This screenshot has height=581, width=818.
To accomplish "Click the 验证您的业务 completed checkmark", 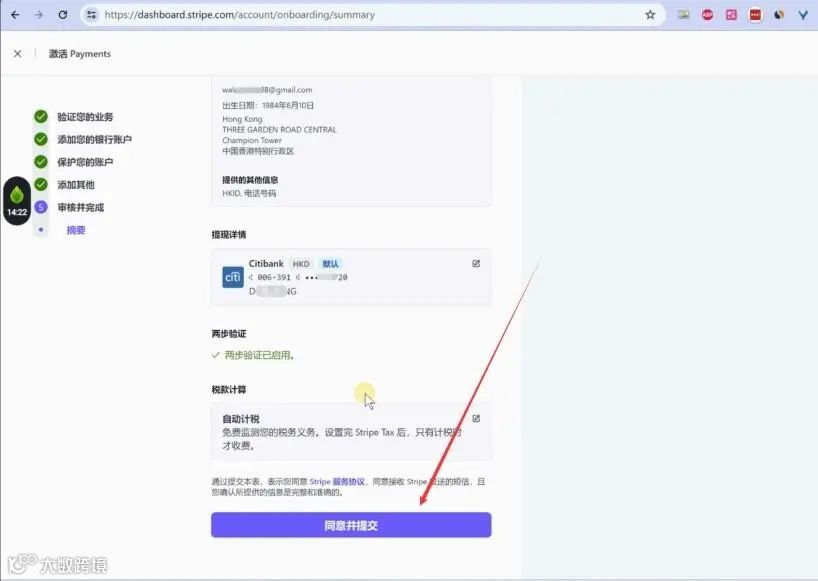I will [40, 116].
